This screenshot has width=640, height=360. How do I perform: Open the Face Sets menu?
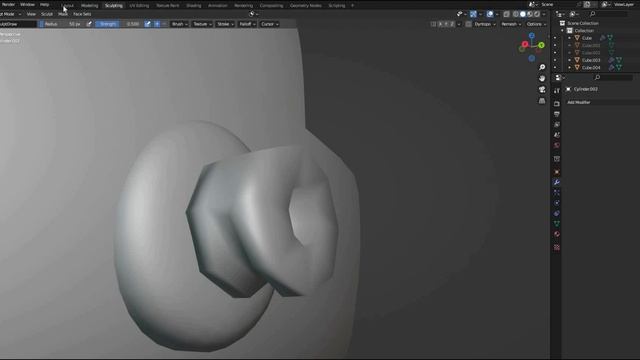click(82, 14)
